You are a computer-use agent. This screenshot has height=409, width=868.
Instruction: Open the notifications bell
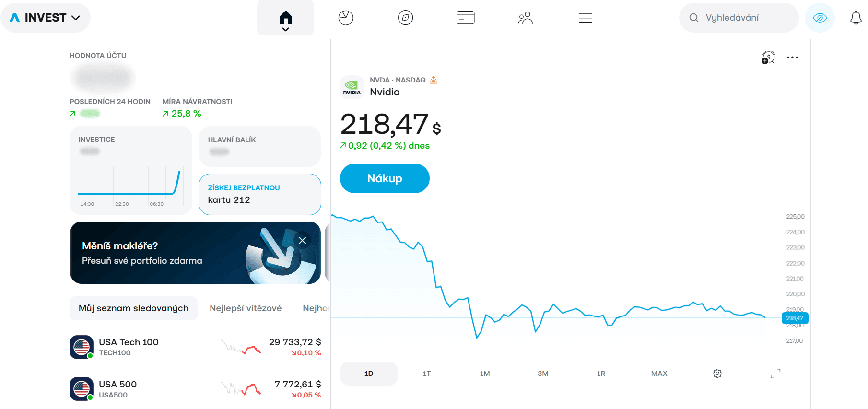click(856, 18)
